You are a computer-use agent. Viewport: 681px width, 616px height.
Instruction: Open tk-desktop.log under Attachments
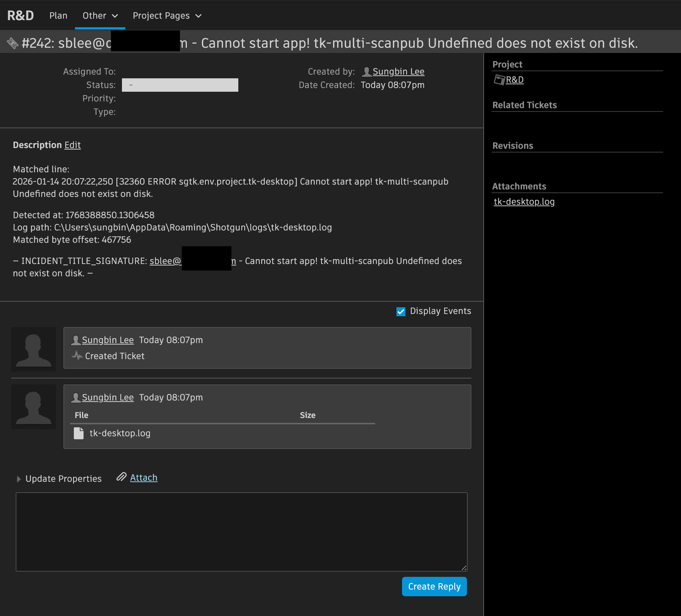point(524,202)
